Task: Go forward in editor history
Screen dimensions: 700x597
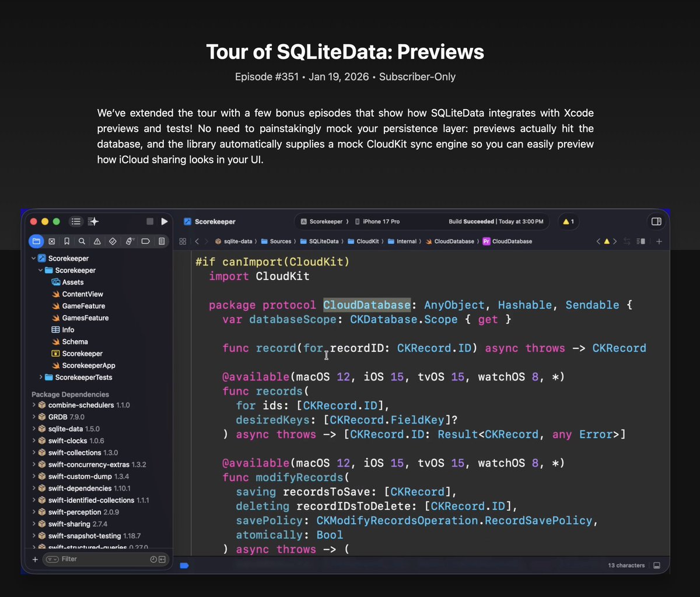Action: pos(206,241)
